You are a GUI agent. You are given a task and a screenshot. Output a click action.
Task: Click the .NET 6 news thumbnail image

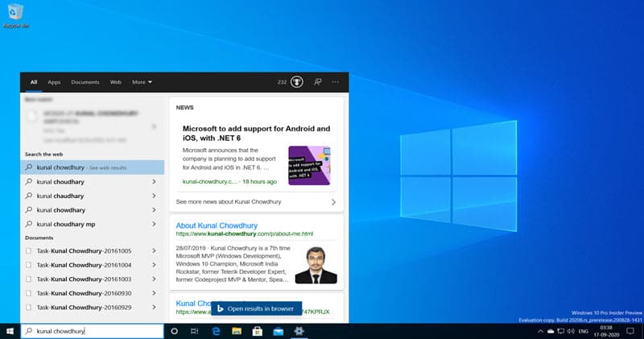point(309,165)
